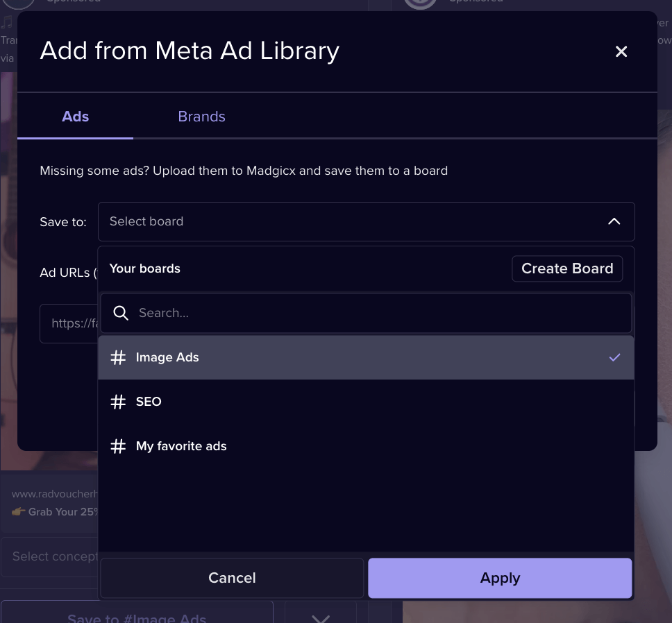Select the SEO board
This screenshot has height=623, width=672.
point(366,402)
